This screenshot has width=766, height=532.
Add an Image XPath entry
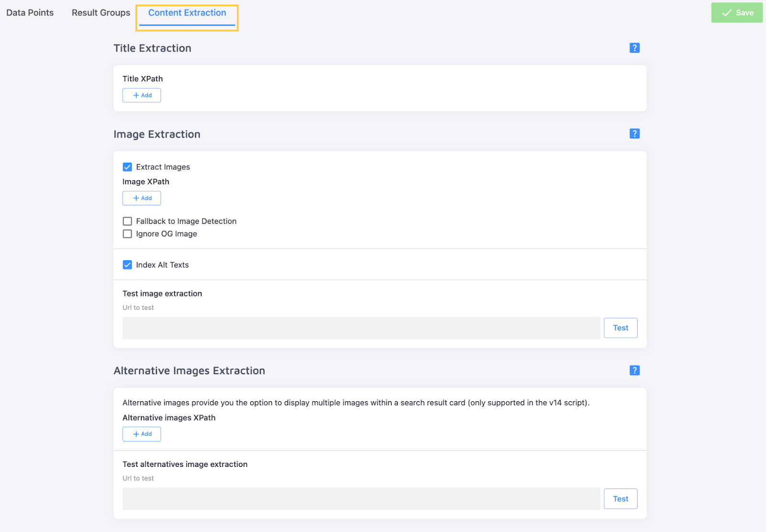[142, 198]
